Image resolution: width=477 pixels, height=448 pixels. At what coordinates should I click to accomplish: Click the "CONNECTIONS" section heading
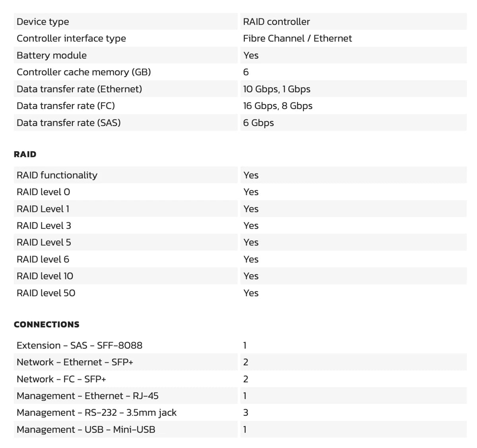tap(47, 325)
